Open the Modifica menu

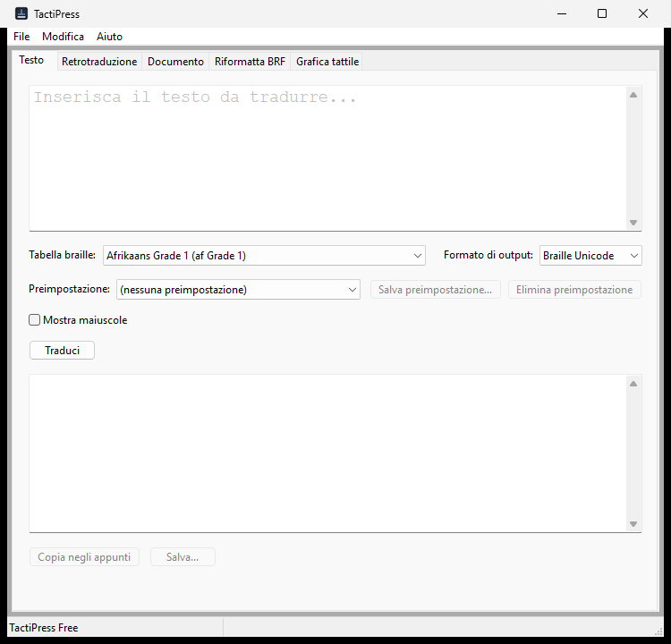click(63, 37)
